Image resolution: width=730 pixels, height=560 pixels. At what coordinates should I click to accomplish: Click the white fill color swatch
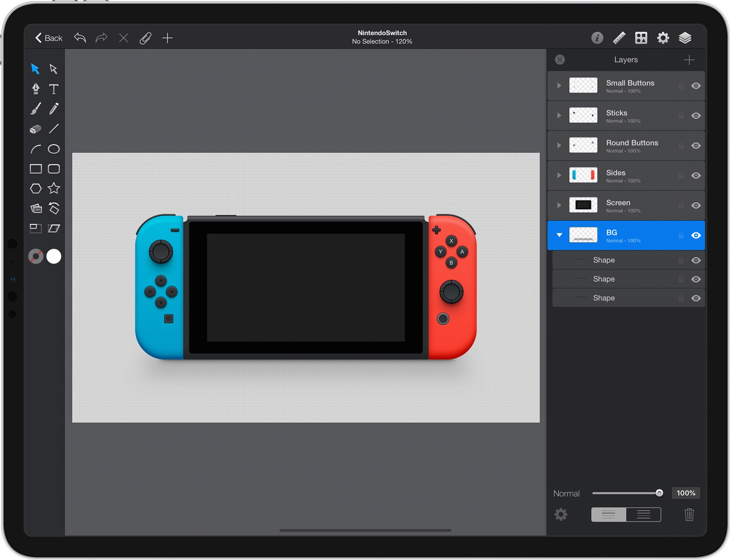(x=54, y=256)
